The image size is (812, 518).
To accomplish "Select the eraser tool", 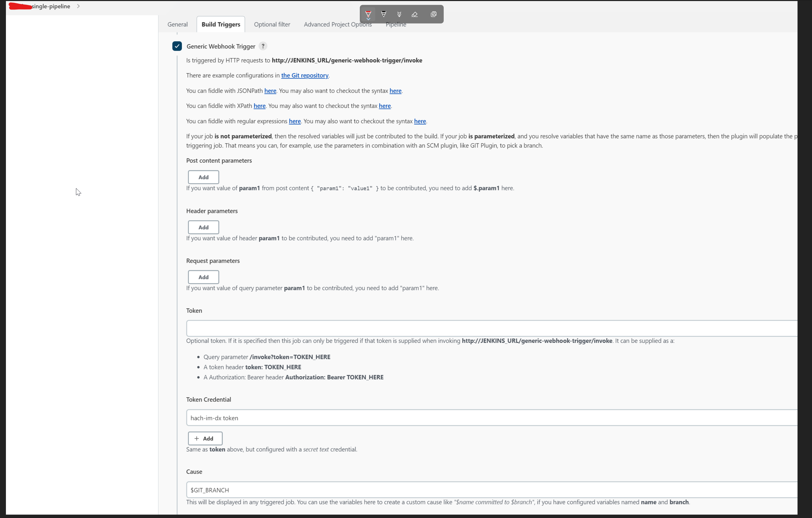I will [x=414, y=14].
